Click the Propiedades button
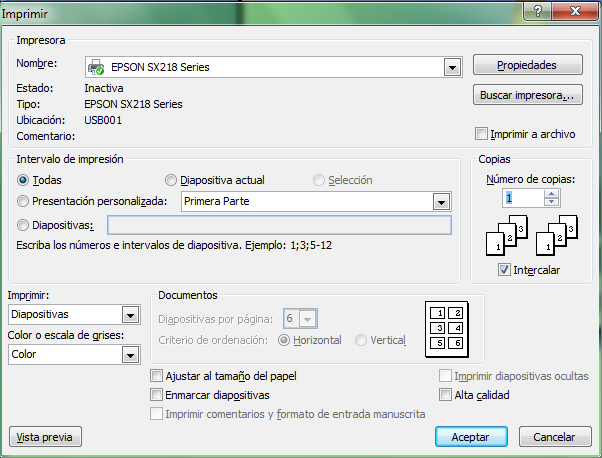The width and height of the screenshot is (602, 458). pos(526,66)
